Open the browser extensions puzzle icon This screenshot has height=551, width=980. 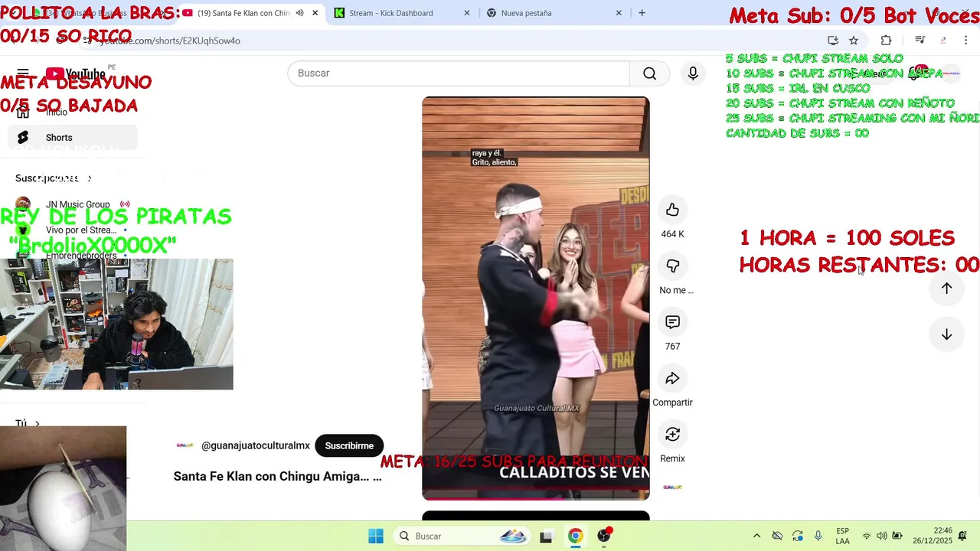886,41
